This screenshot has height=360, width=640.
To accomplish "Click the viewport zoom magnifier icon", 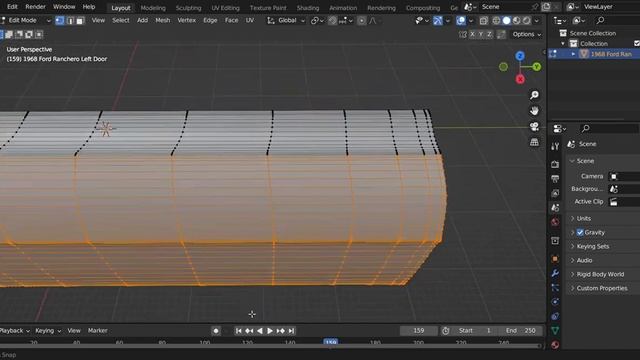I will [x=534, y=95].
